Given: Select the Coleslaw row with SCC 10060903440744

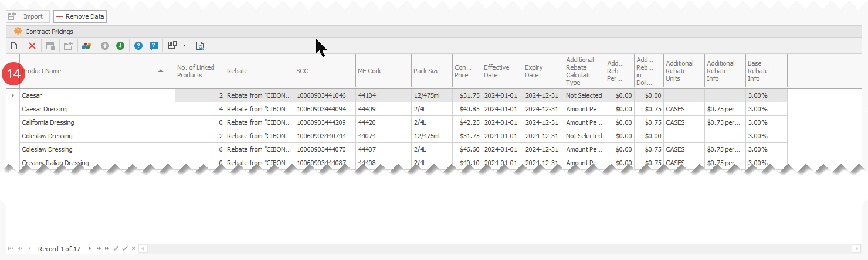Looking at the screenshot, I should [397, 136].
